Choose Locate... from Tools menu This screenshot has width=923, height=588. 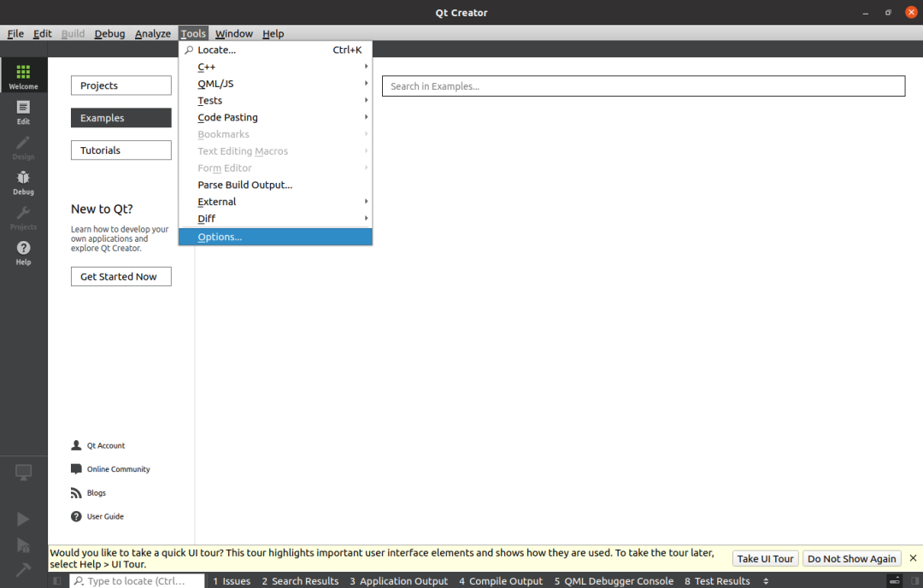coord(275,50)
